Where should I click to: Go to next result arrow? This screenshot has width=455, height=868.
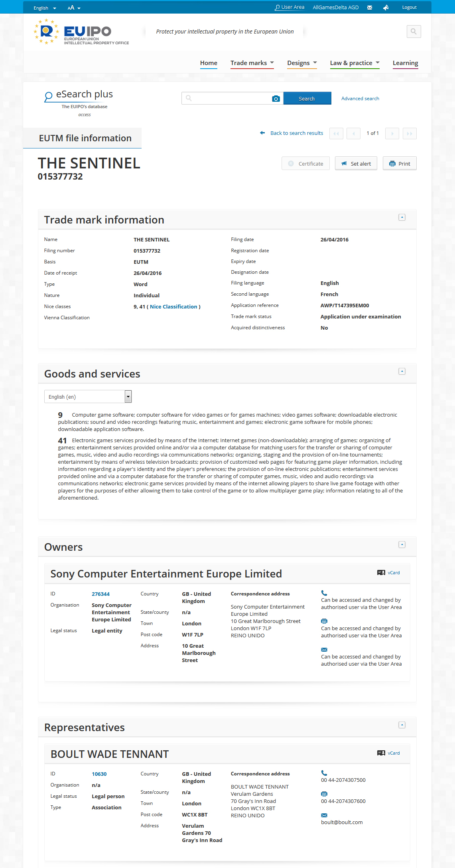(392, 133)
